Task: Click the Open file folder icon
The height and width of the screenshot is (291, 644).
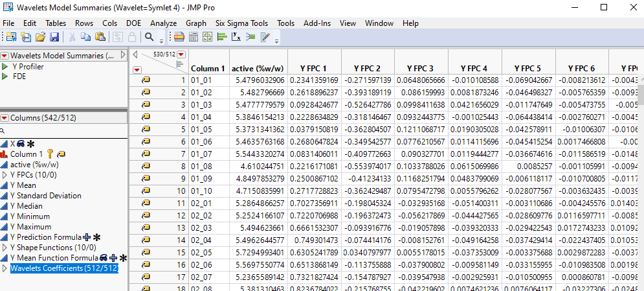Action: point(40,37)
